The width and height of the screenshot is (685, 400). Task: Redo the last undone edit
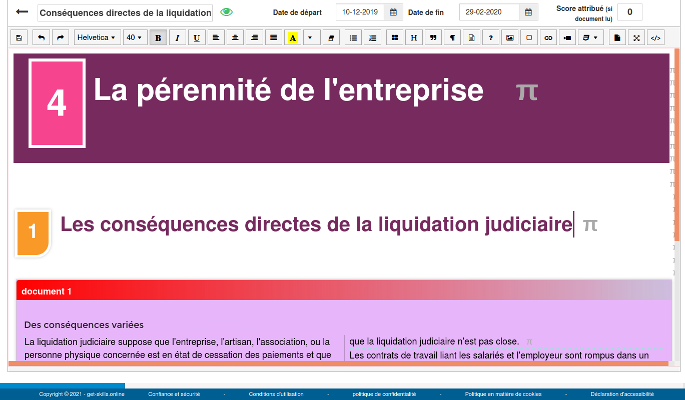60,37
